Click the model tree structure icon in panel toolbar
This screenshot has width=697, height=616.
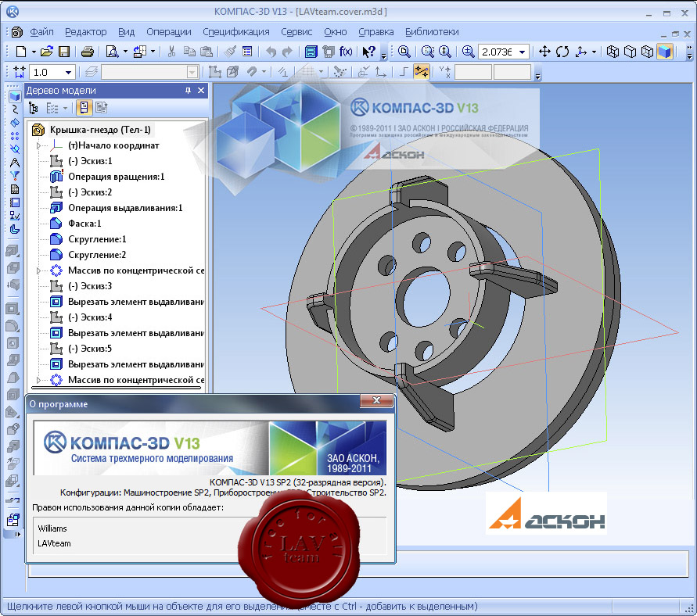[x=34, y=108]
